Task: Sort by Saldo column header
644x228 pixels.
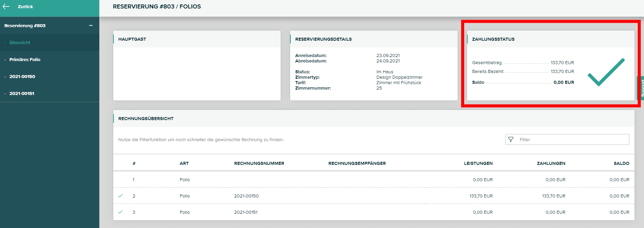Action: [x=621, y=163]
